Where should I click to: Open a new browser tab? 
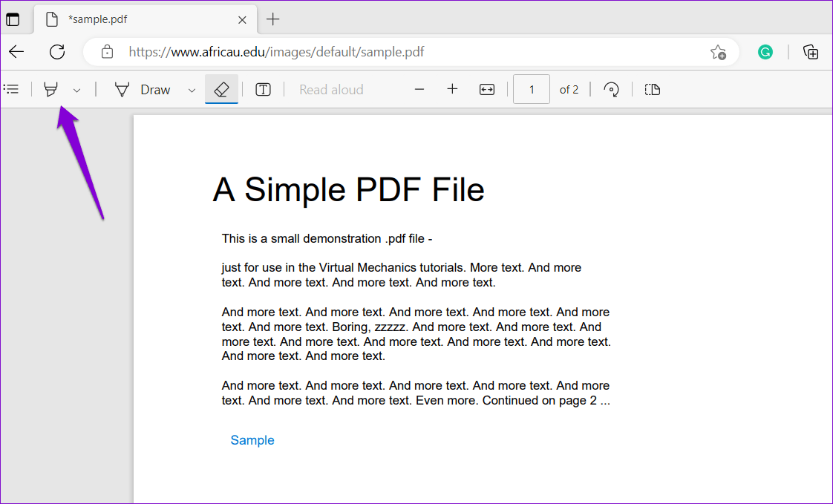click(x=272, y=19)
